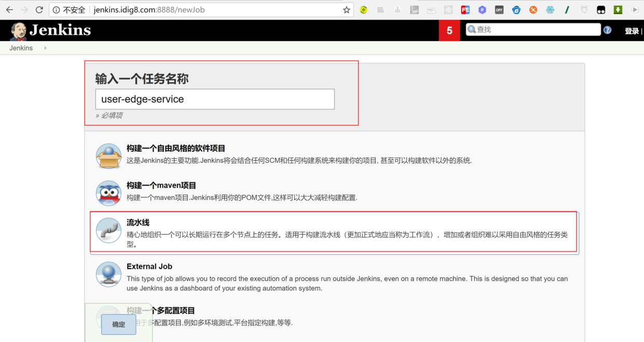Click the 确定 confirm button
Viewport: 644px width, 342px height.
(118, 324)
